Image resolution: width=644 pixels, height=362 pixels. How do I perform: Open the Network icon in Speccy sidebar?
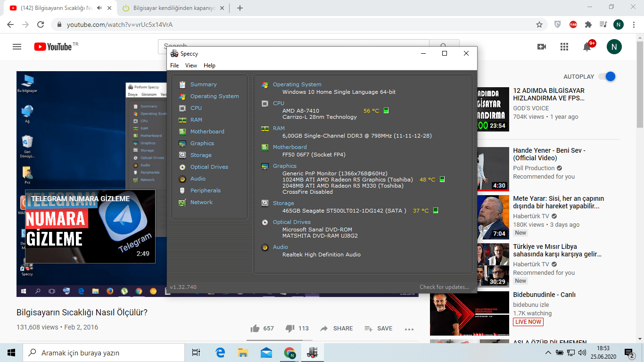click(182, 203)
